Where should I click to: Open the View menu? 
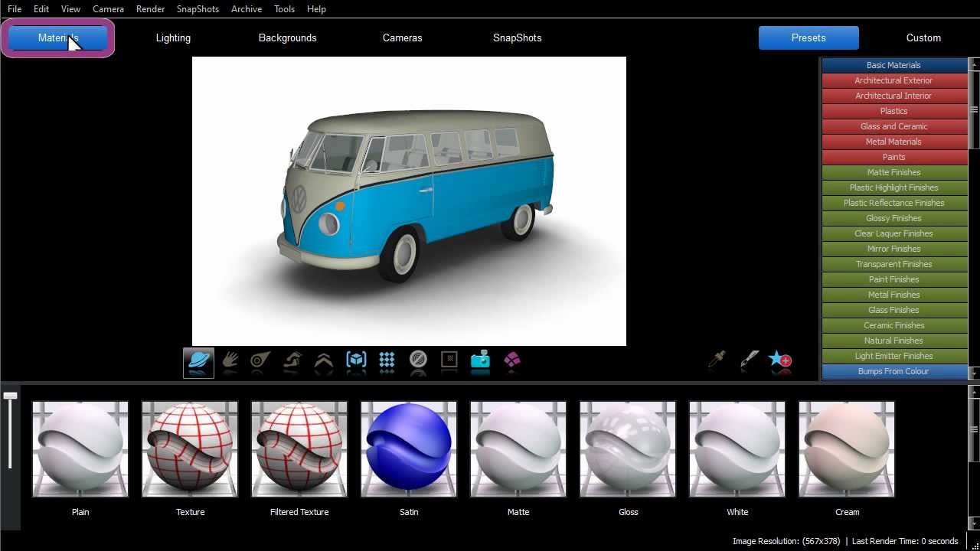point(70,8)
